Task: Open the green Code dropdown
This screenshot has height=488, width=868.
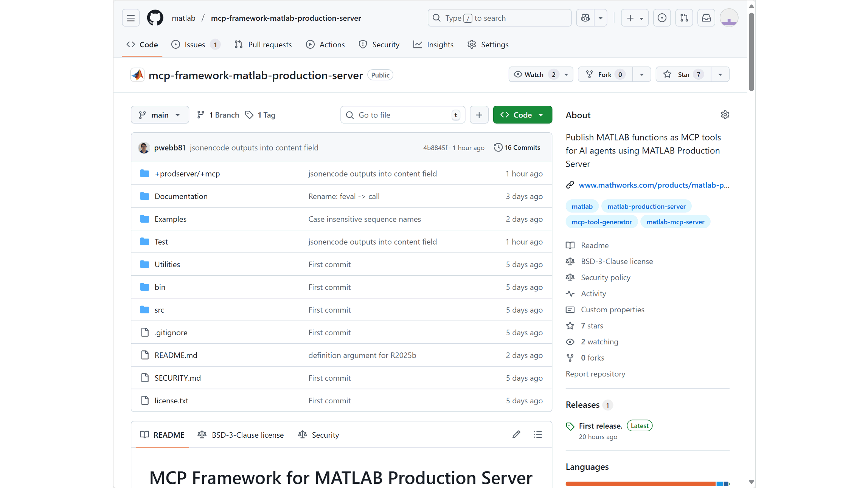Action: [522, 115]
